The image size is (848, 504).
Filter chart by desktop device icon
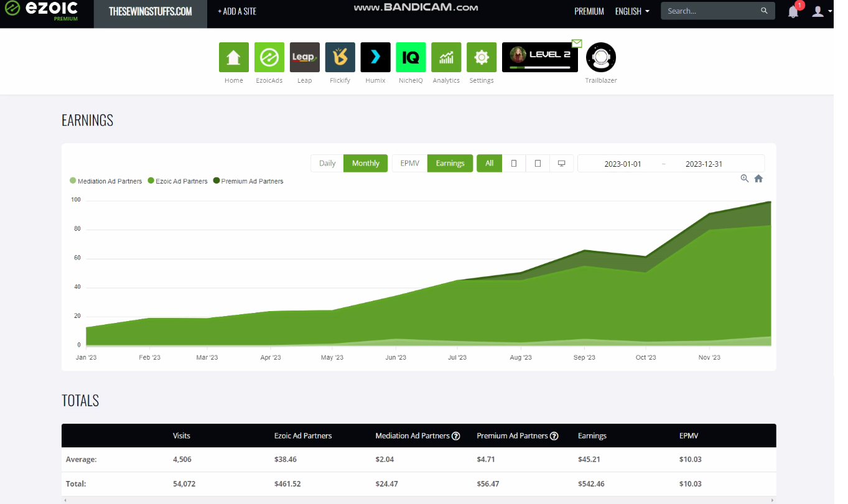pyautogui.click(x=562, y=163)
